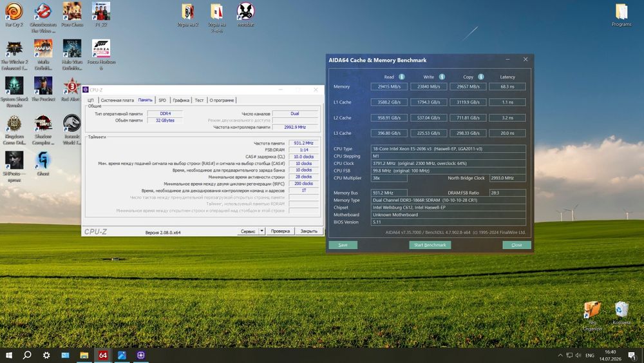Select the first Игры на 2 folder
Viewport: 644px width, 363px height.
187,15
